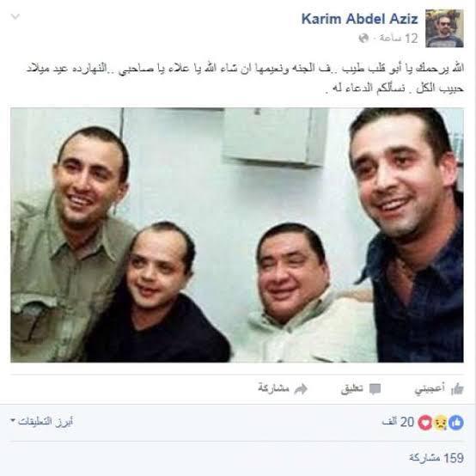The width and height of the screenshot is (476, 476).
Task: Open the 12 hours timestamp link
Action: pos(399,39)
